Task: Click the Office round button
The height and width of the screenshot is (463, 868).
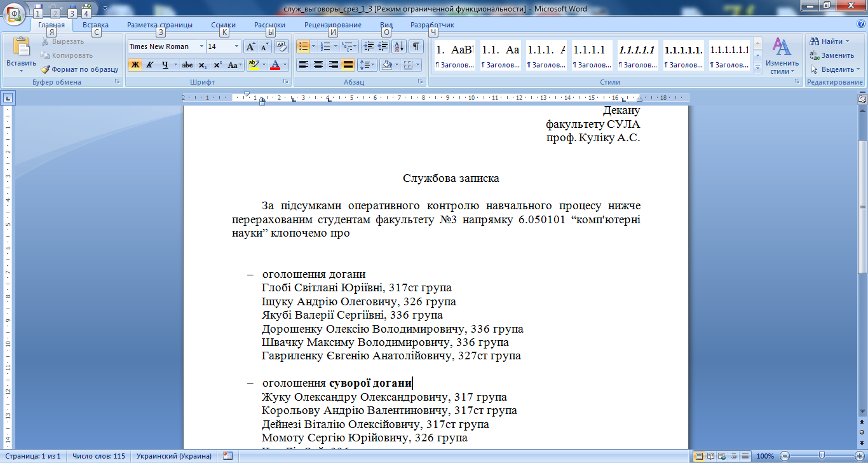Action: [14, 13]
